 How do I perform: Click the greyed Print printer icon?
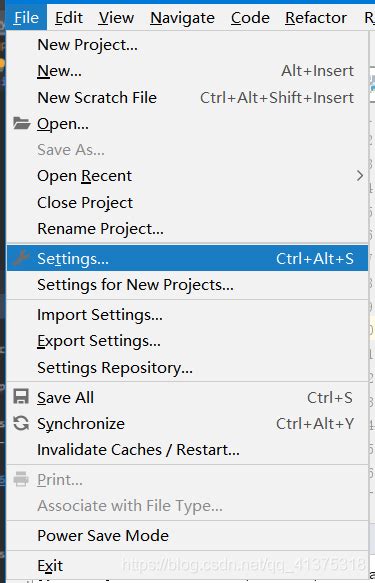[x=21, y=479]
